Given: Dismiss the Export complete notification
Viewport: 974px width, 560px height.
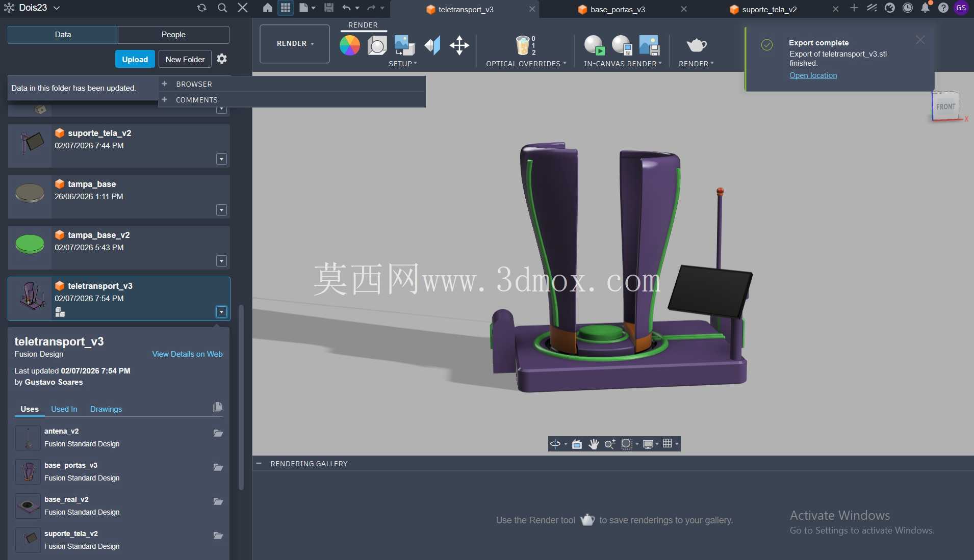Looking at the screenshot, I should [920, 40].
